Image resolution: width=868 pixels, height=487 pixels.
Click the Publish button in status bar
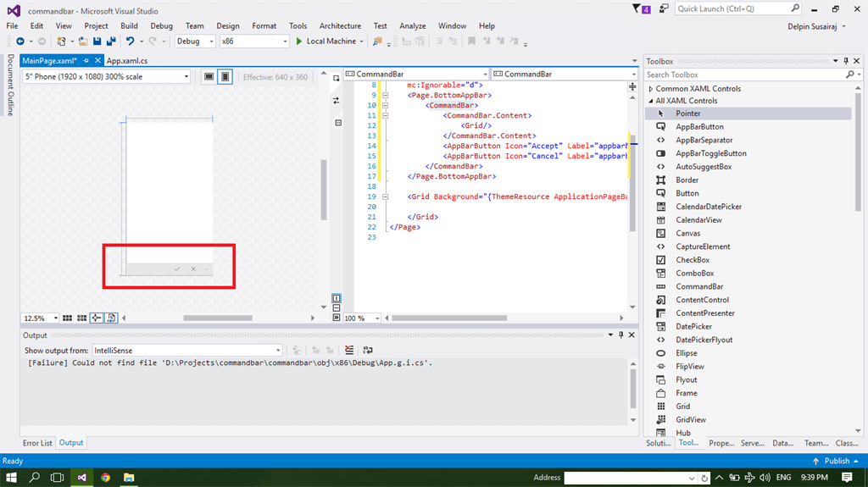[835, 461]
